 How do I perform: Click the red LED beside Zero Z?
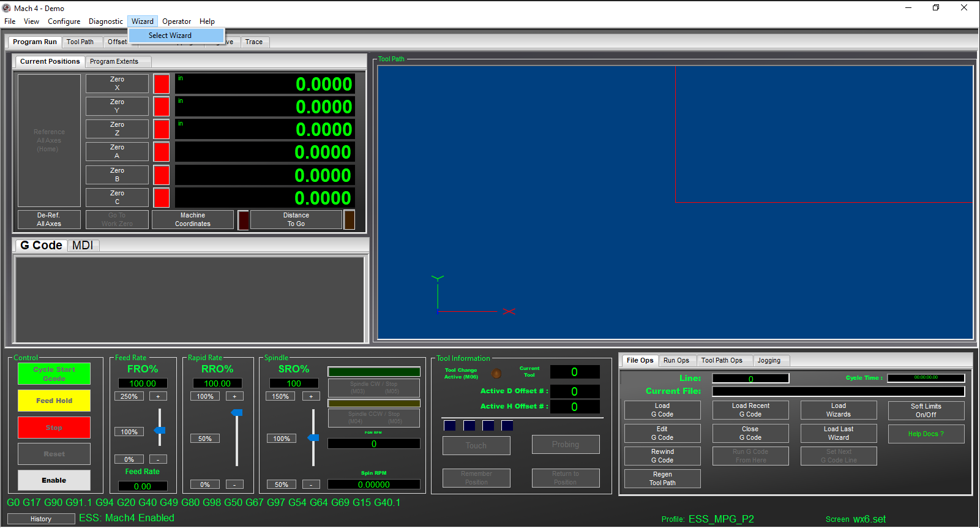[162, 129]
